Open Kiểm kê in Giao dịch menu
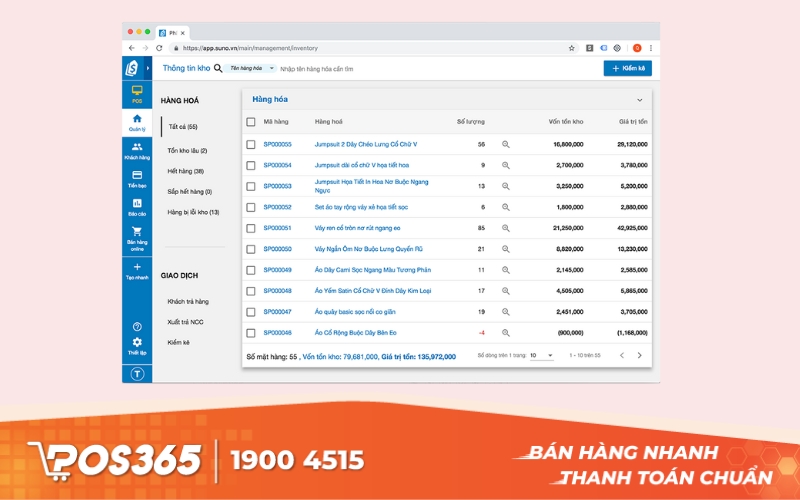 pos(178,342)
